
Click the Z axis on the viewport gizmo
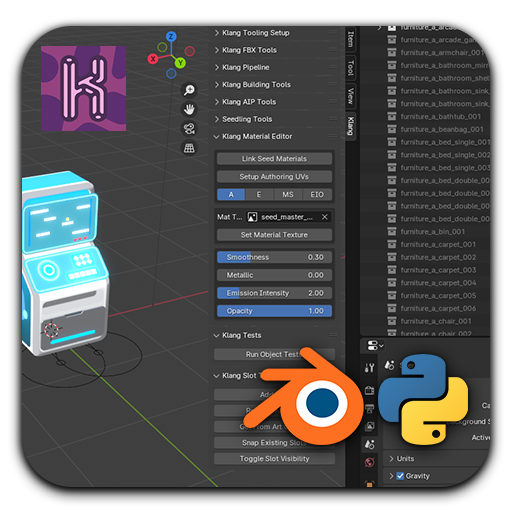point(171,36)
